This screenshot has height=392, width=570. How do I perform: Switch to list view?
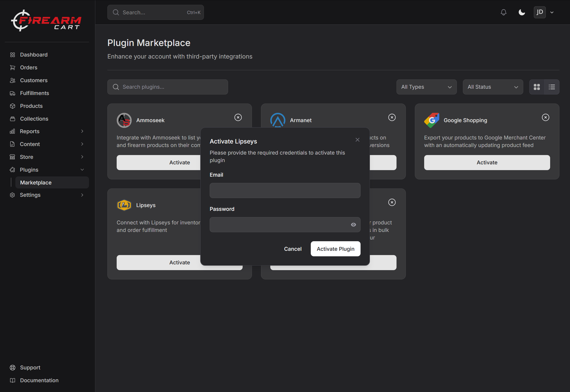pos(552,87)
